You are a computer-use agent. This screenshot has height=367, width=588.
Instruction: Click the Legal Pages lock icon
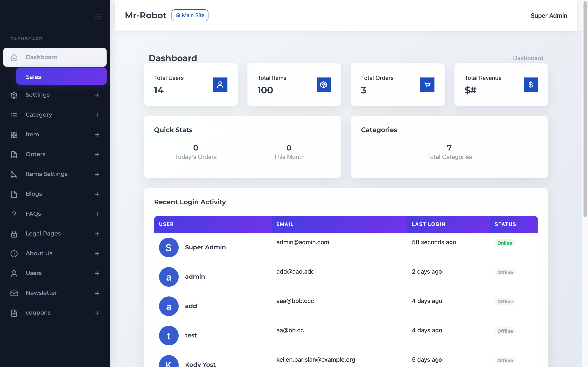point(14,234)
